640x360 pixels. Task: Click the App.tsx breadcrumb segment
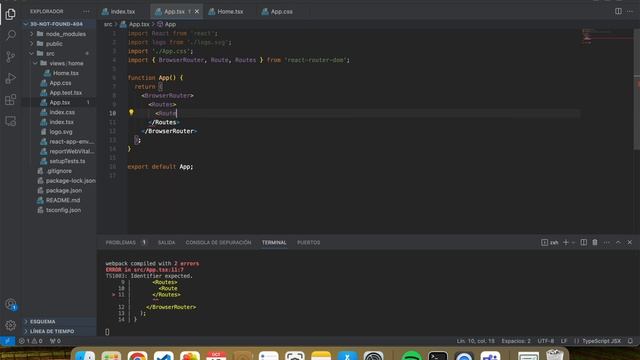tap(139, 24)
